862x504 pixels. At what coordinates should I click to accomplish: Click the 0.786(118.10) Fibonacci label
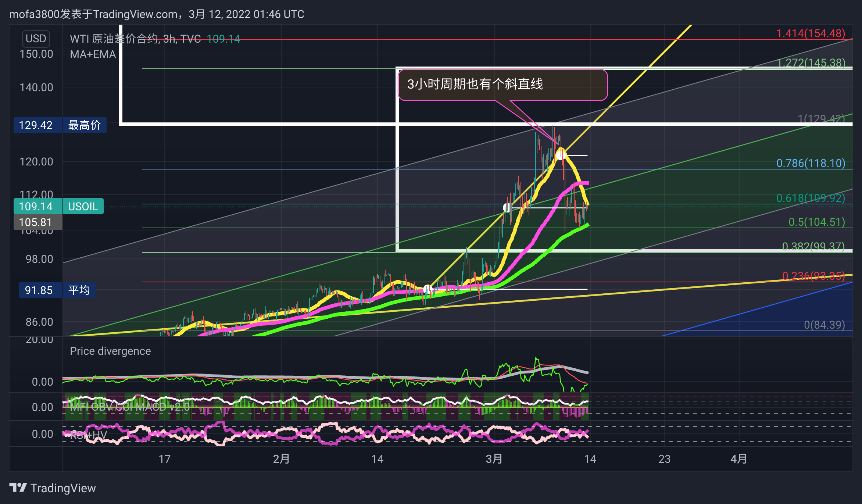point(811,163)
